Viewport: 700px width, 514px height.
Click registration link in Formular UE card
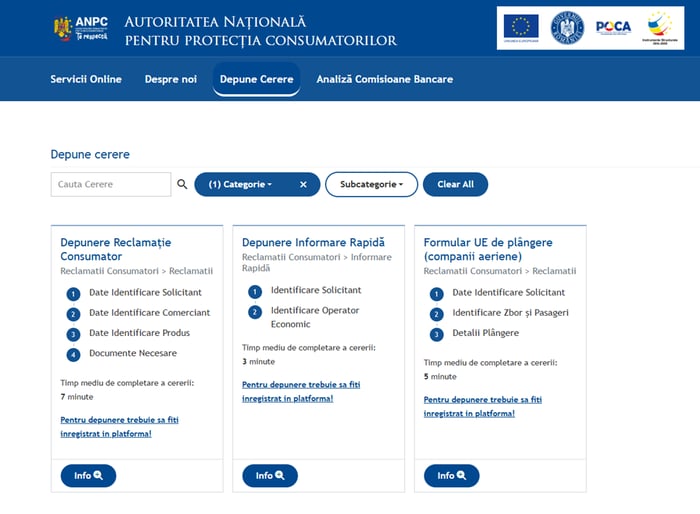[483, 406]
